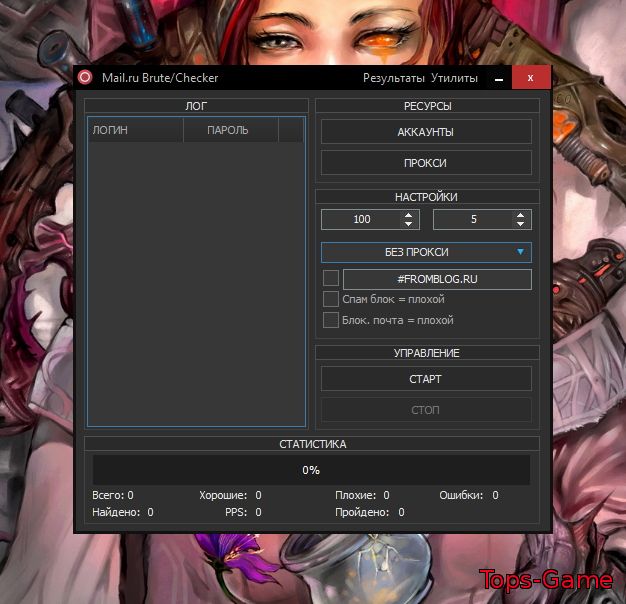Close the window with the red X

[x=530, y=78]
